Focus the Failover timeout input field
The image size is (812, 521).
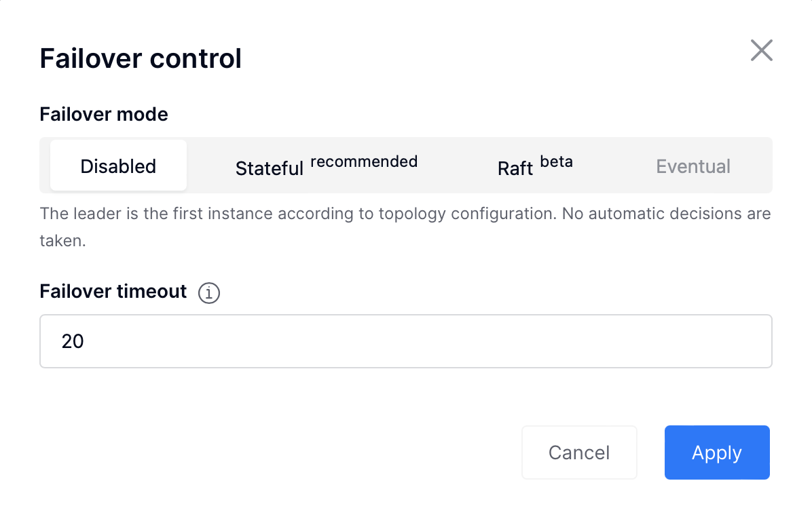click(406, 341)
